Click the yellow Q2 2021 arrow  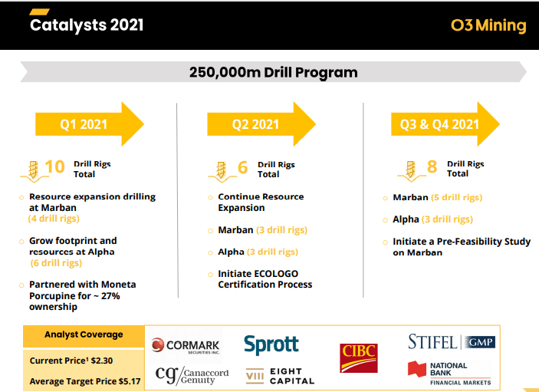(261, 124)
